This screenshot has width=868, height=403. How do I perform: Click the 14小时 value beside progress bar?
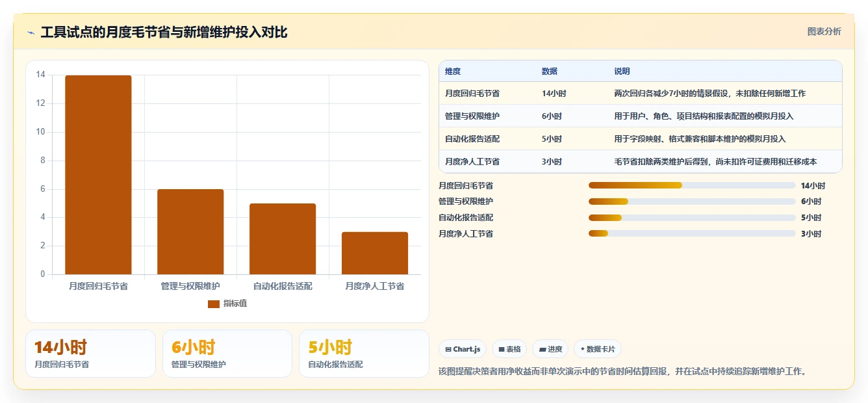tap(813, 186)
